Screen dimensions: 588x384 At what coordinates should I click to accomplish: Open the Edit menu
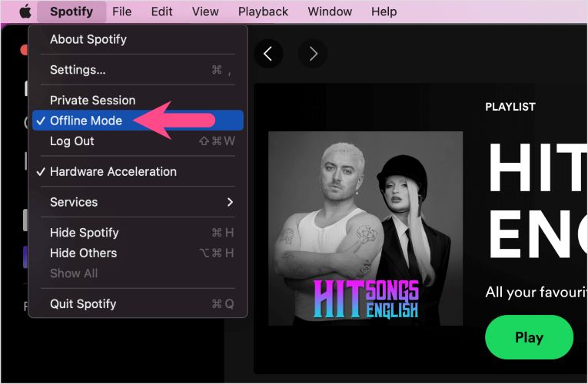pyautogui.click(x=161, y=12)
